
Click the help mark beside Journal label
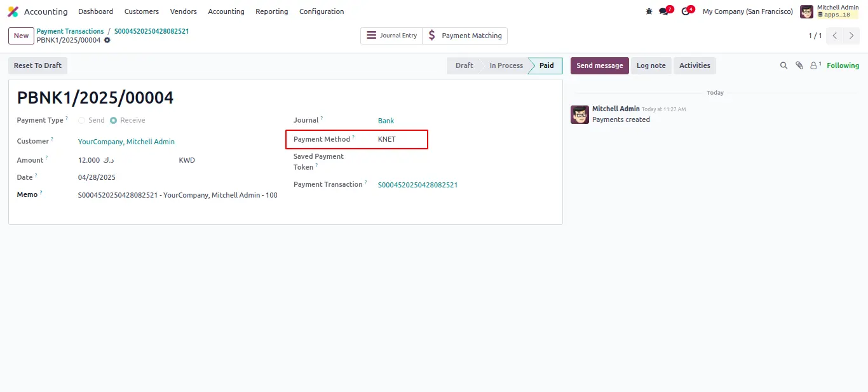pyautogui.click(x=322, y=118)
